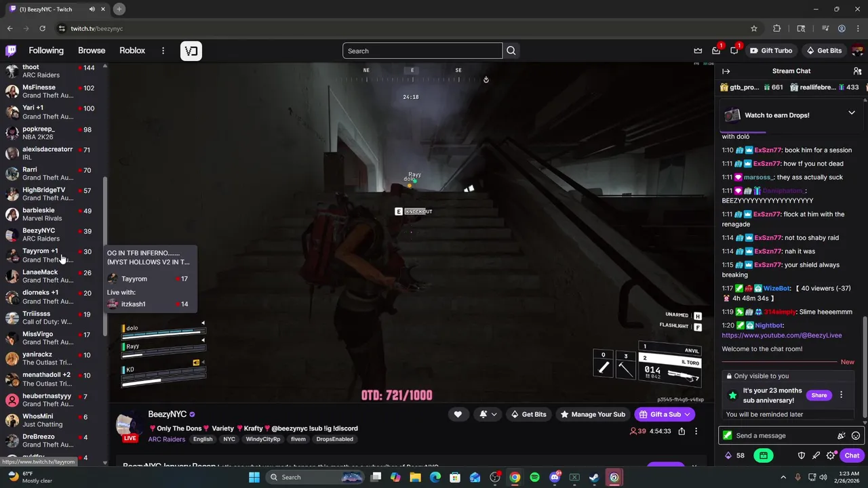Click the WindyCityRp tag

(x=263, y=439)
